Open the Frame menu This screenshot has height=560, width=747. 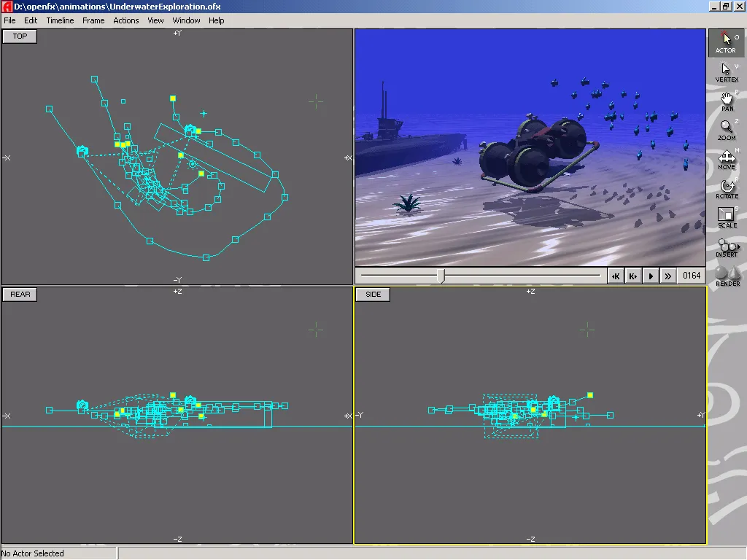93,20
